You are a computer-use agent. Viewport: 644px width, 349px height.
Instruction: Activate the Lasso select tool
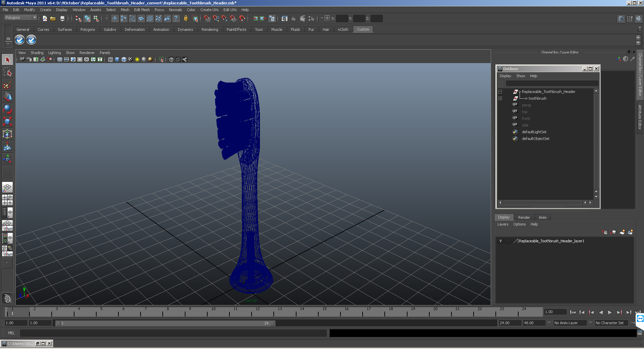click(7, 72)
